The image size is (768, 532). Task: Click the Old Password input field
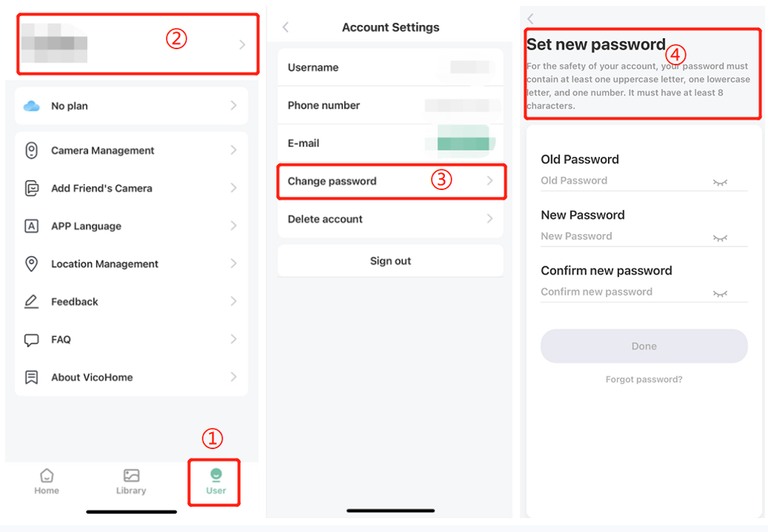pyautogui.click(x=624, y=181)
